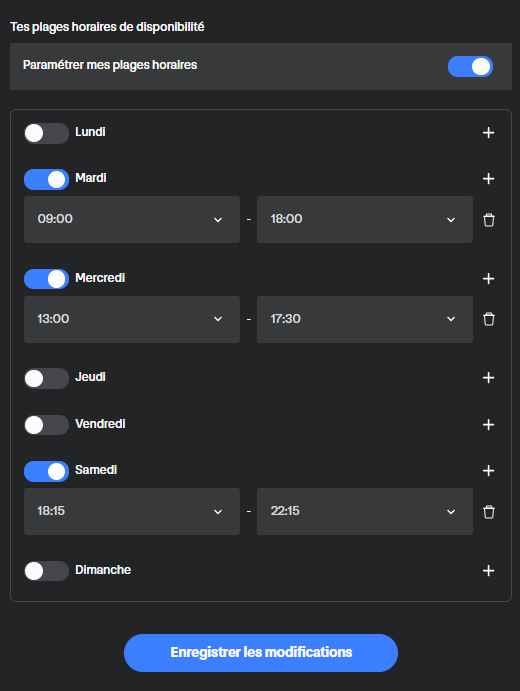Image resolution: width=520 pixels, height=691 pixels.
Task: Enable availability for Lundi
Action: [x=46, y=133]
